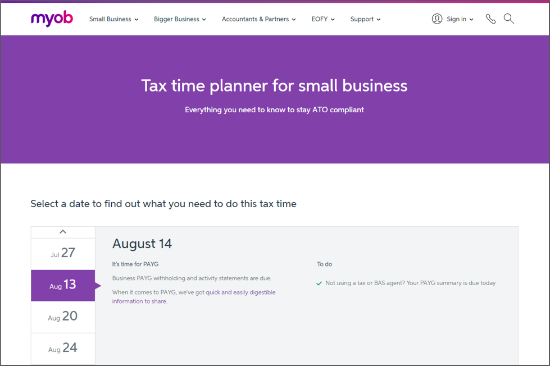The width and height of the screenshot is (550, 366).
Task: Click the MYOB logo
Action: [x=52, y=19]
